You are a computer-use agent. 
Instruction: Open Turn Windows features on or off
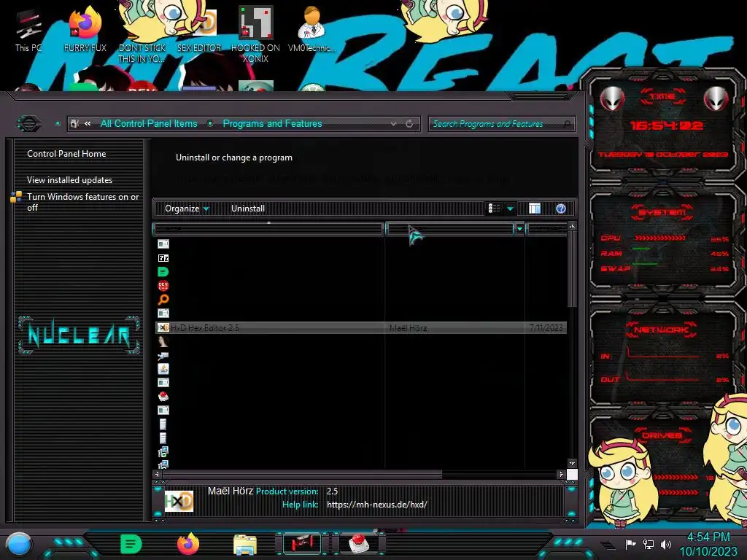point(83,202)
